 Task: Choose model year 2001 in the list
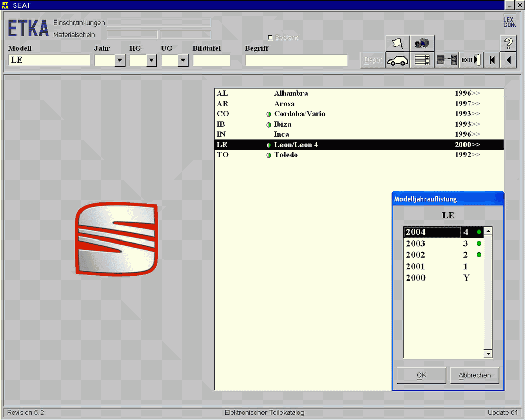pos(443,266)
